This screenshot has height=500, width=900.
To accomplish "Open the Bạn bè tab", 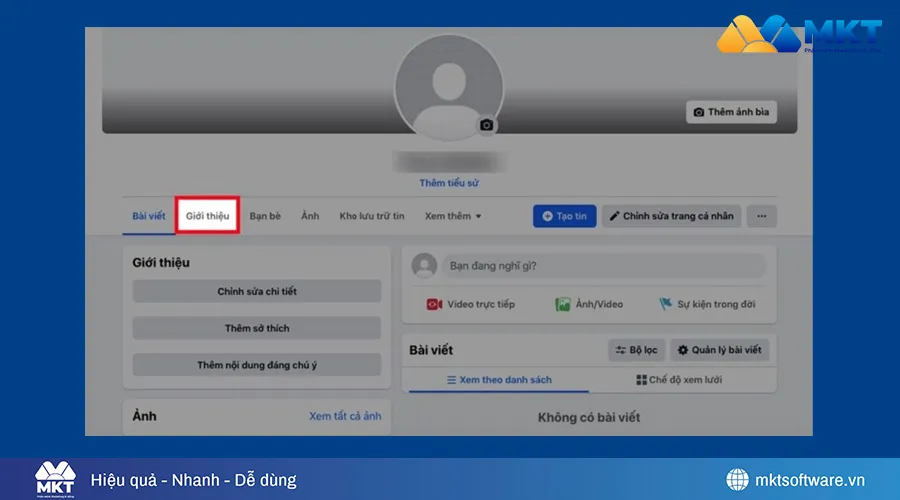I will [265, 216].
